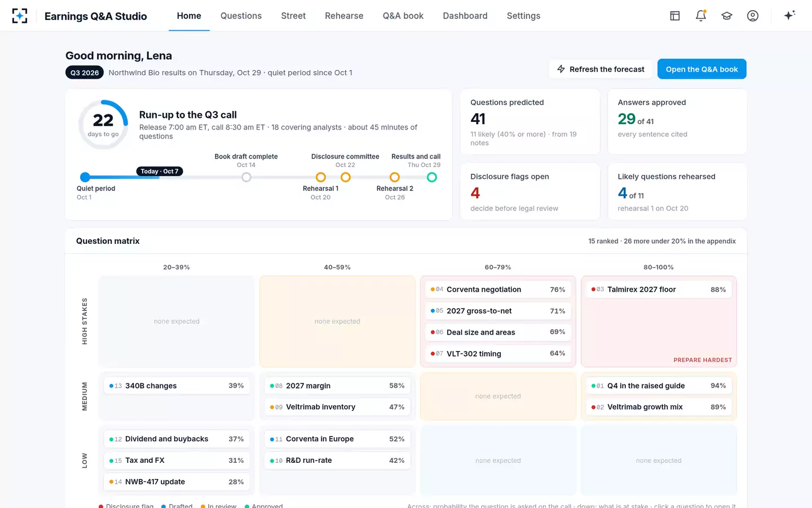Open the Dashboard tab

pyautogui.click(x=465, y=16)
